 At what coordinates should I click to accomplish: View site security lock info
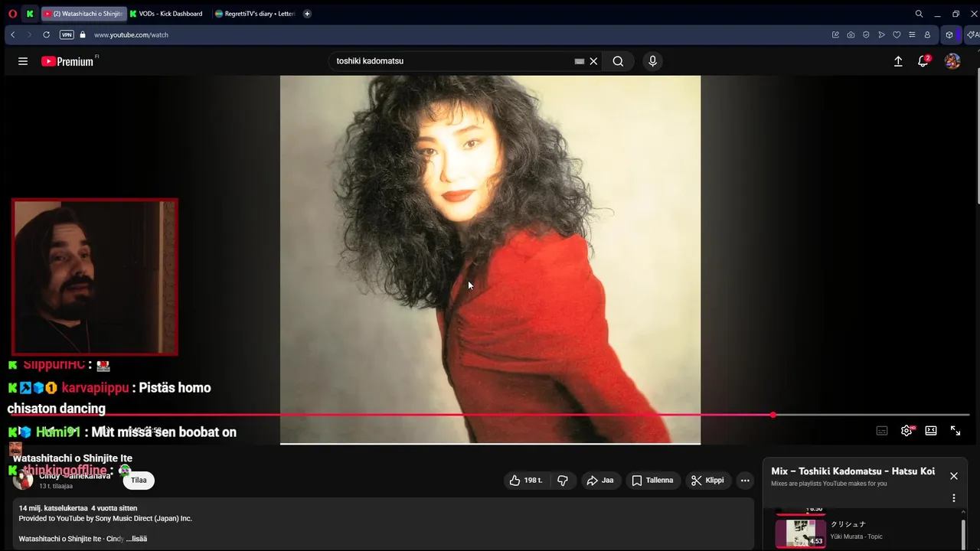click(x=83, y=34)
